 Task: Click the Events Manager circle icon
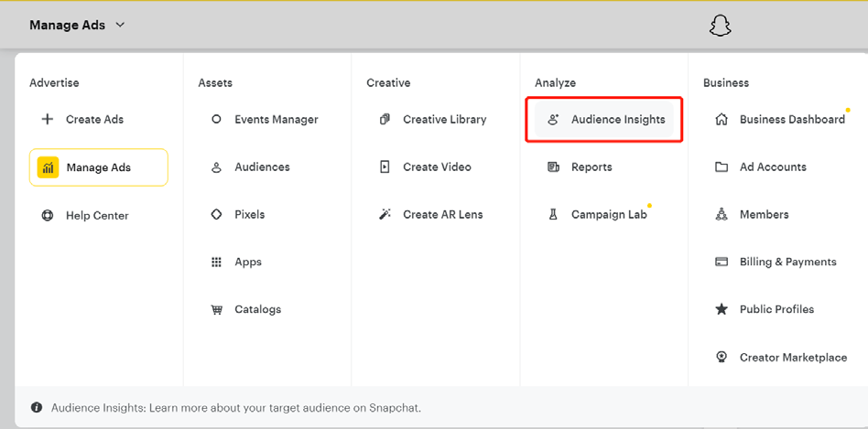click(216, 119)
